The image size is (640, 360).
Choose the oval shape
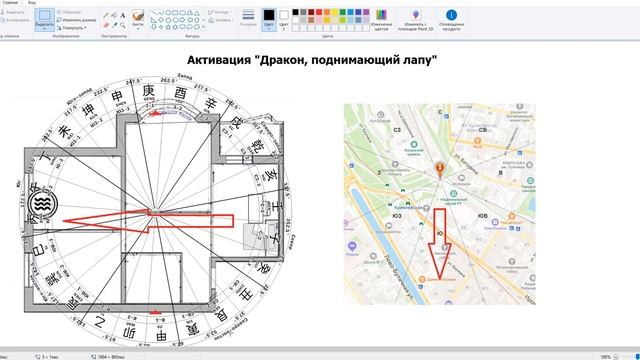click(x=168, y=13)
